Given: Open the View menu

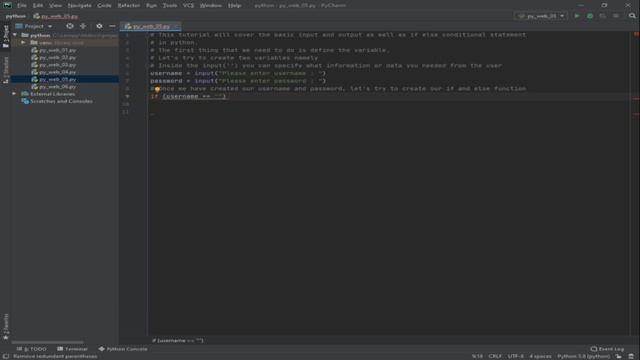Looking at the screenshot, I should coord(55,5).
